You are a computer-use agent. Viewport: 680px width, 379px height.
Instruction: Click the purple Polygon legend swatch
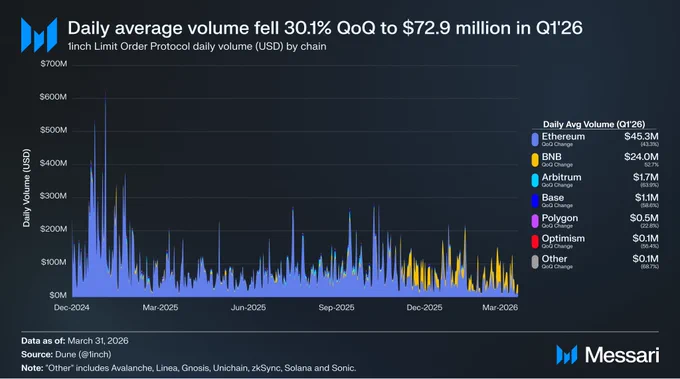tap(535, 221)
